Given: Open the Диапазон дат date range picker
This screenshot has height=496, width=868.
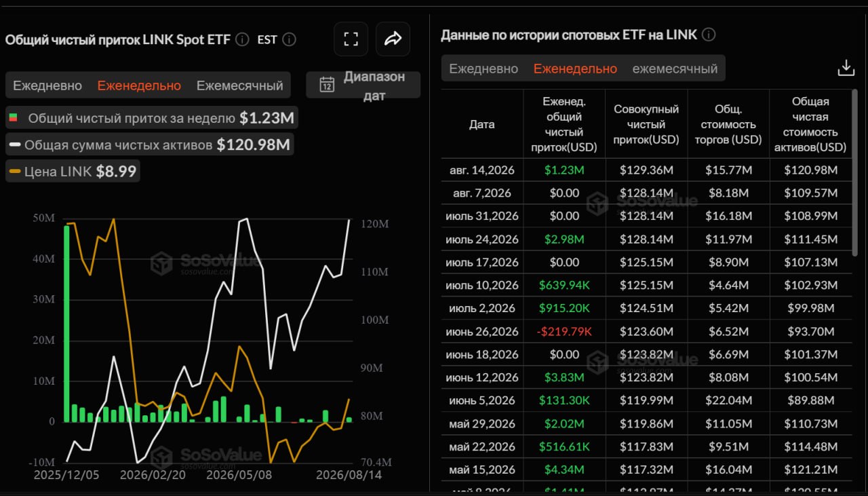Looking at the screenshot, I should pos(363,85).
